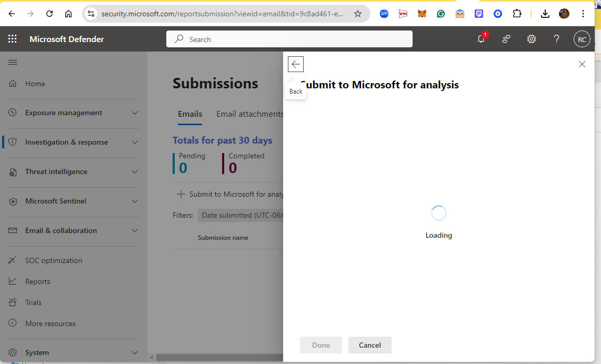This screenshot has width=601, height=364.
Task: Open the MetaMask fox extension icon
Action: (x=422, y=14)
